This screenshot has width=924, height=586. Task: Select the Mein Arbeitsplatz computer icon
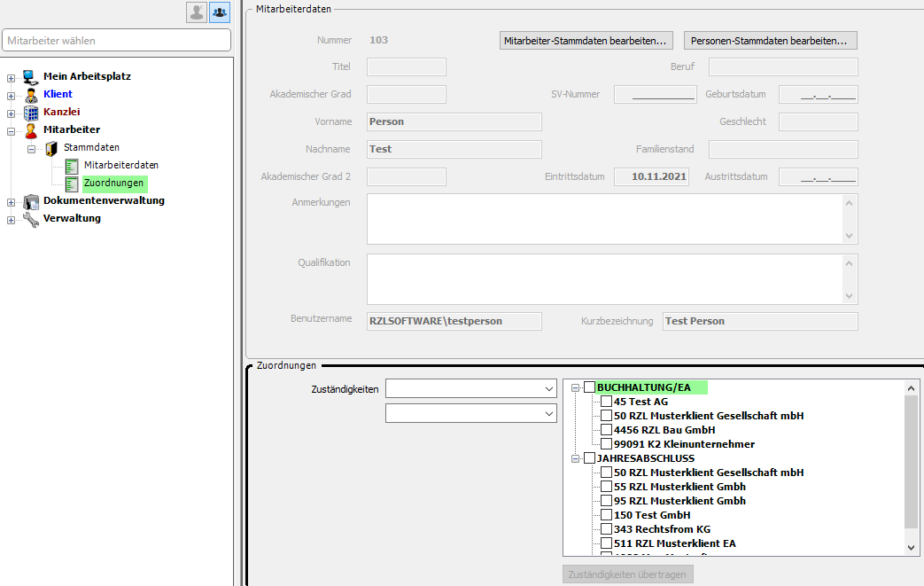tap(31, 76)
